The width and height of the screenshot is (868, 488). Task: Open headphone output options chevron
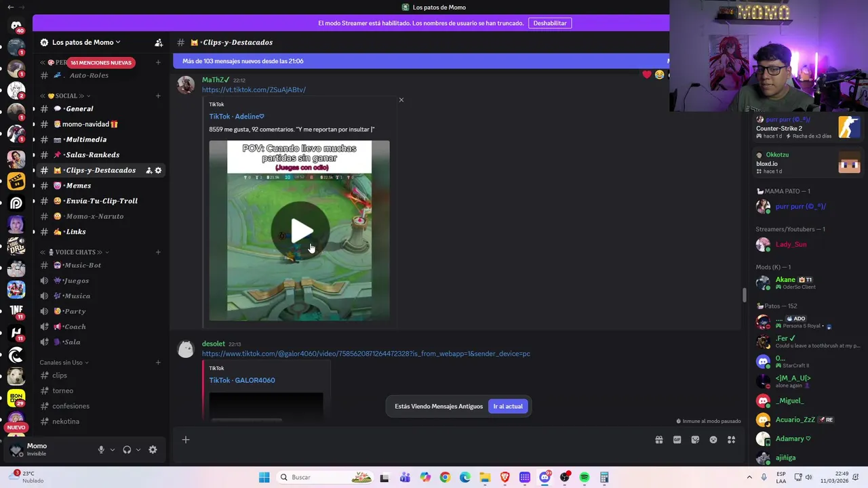pos(138,449)
